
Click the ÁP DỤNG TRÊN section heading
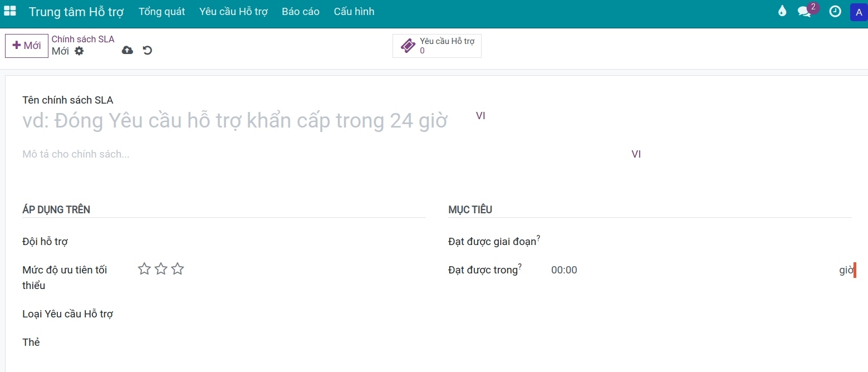56,209
